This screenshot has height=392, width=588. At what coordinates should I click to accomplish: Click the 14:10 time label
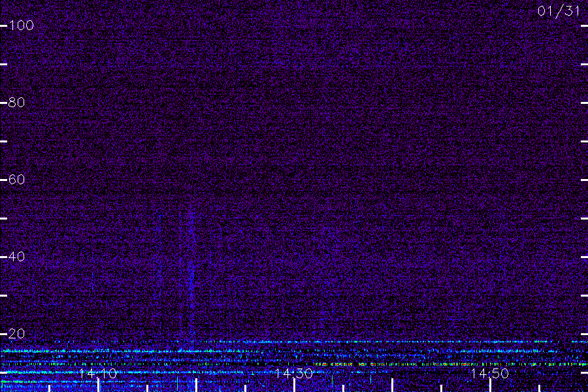coord(98,373)
